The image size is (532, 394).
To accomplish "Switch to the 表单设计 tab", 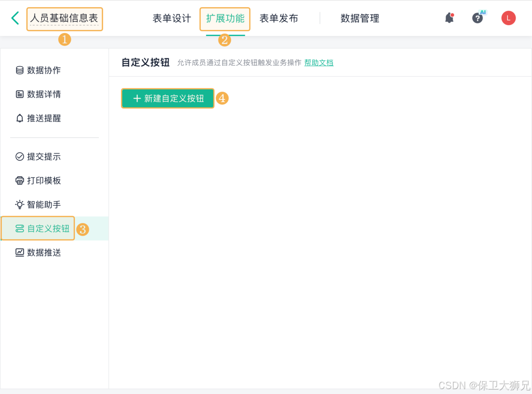I will [172, 18].
